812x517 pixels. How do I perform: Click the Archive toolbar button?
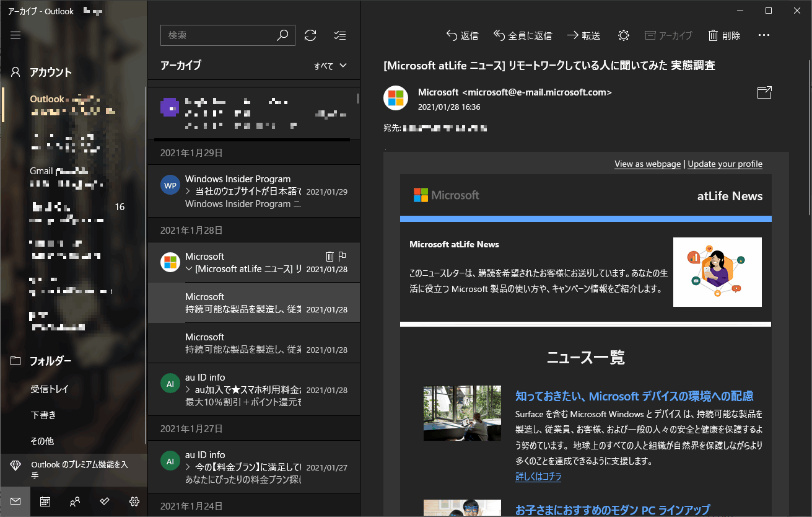(668, 35)
